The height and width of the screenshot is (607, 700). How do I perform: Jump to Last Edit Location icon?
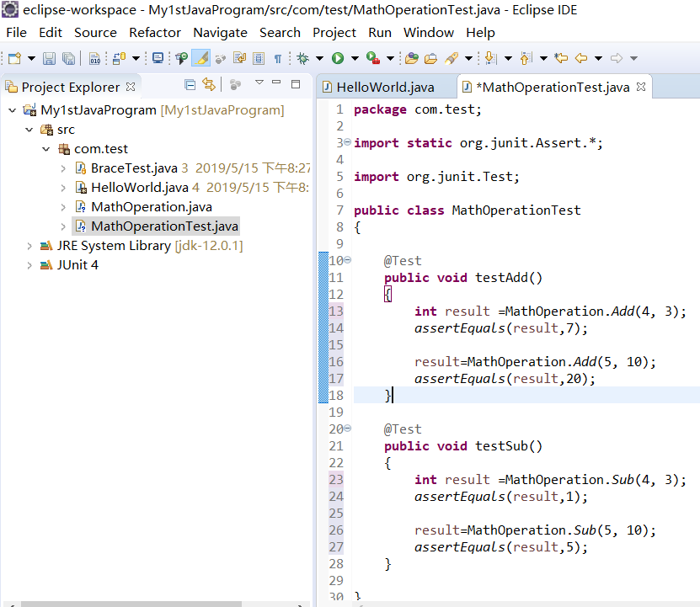tap(561, 58)
